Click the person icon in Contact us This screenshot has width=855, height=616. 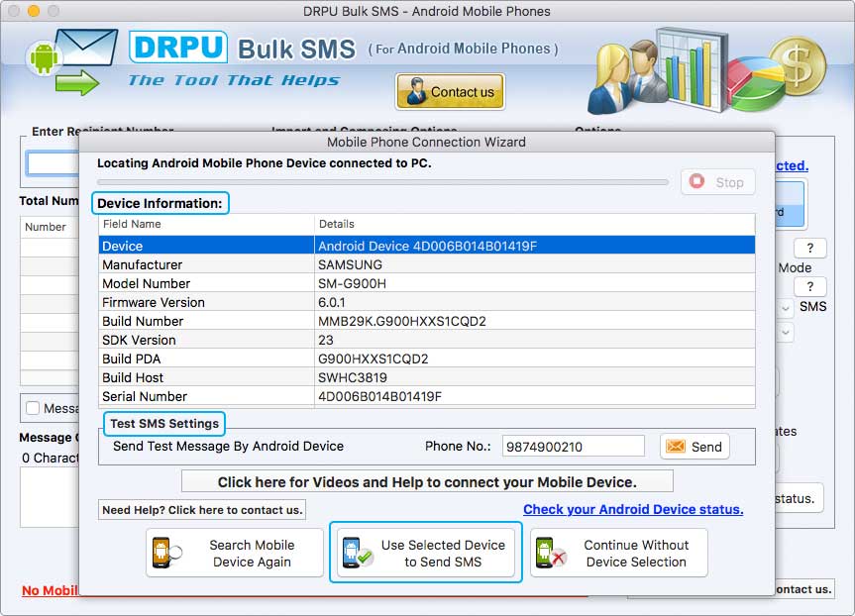coord(416,91)
